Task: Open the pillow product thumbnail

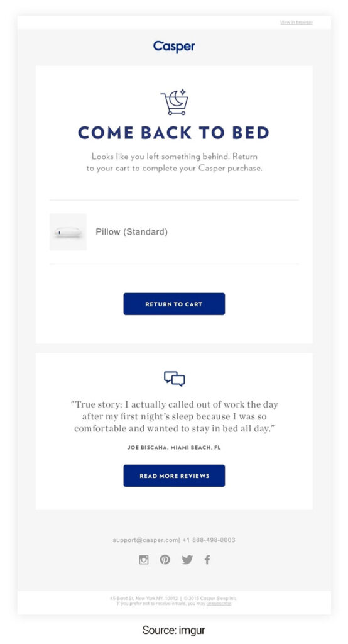Action: pyautogui.click(x=68, y=231)
